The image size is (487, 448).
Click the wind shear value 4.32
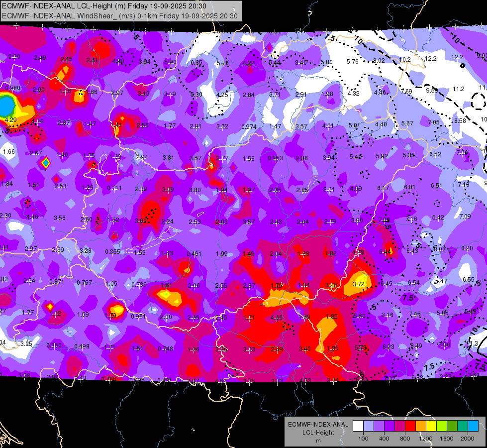point(354,93)
